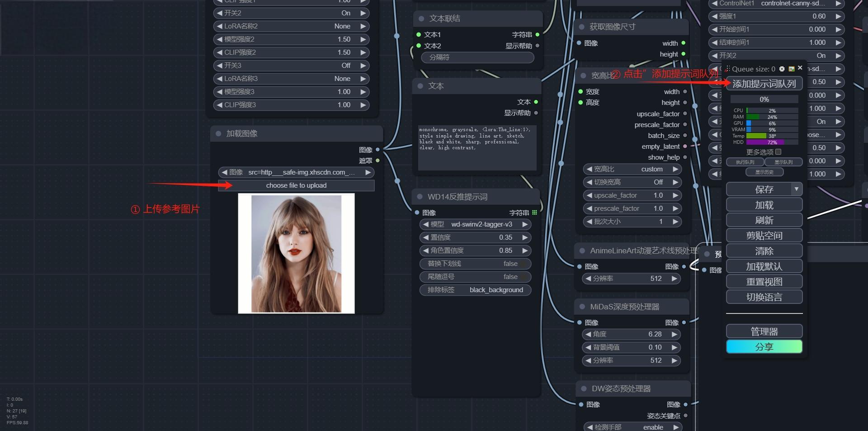Open the 宽高比 custom dropdown
Viewport: 868px width, 431px height.
point(632,169)
